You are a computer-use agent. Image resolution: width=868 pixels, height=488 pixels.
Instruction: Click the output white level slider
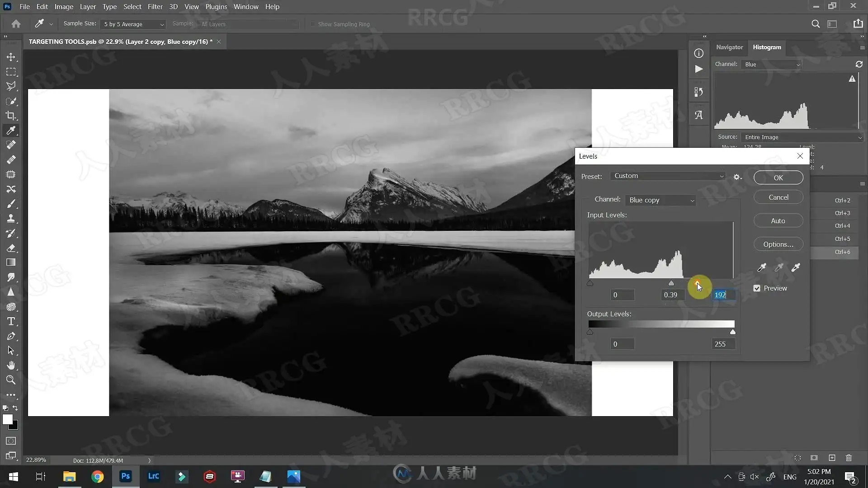[732, 332]
